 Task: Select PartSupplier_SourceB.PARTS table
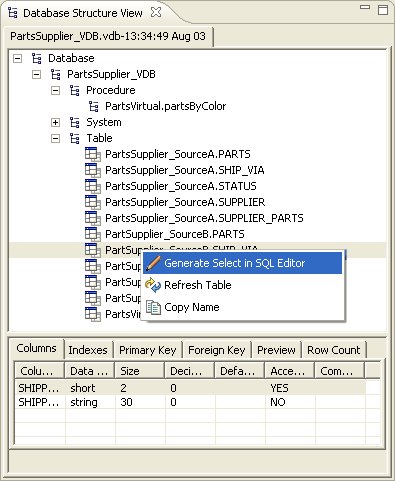(175, 234)
